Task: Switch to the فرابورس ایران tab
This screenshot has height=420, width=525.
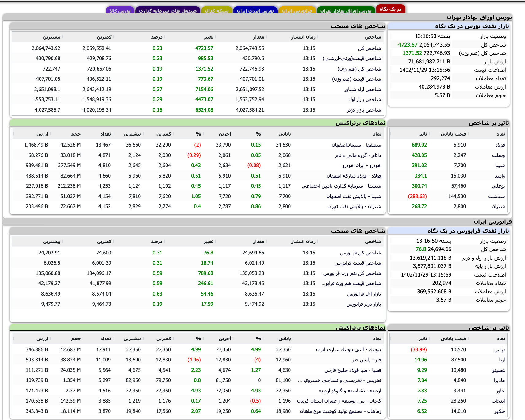Action: point(296,10)
